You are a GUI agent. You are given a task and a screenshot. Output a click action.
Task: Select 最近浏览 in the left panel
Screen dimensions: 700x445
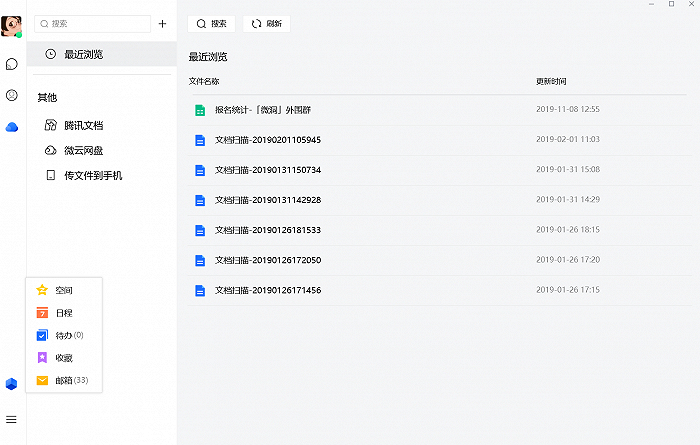[x=102, y=54]
